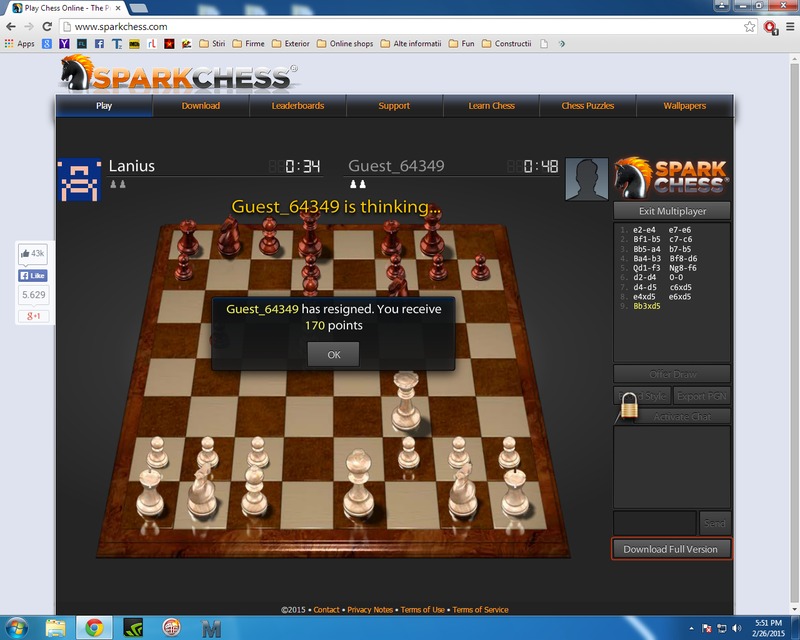The height and width of the screenshot is (640, 800).
Task: Open the Wallpapers tab
Action: pyautogui.click(x=685, y=106)
